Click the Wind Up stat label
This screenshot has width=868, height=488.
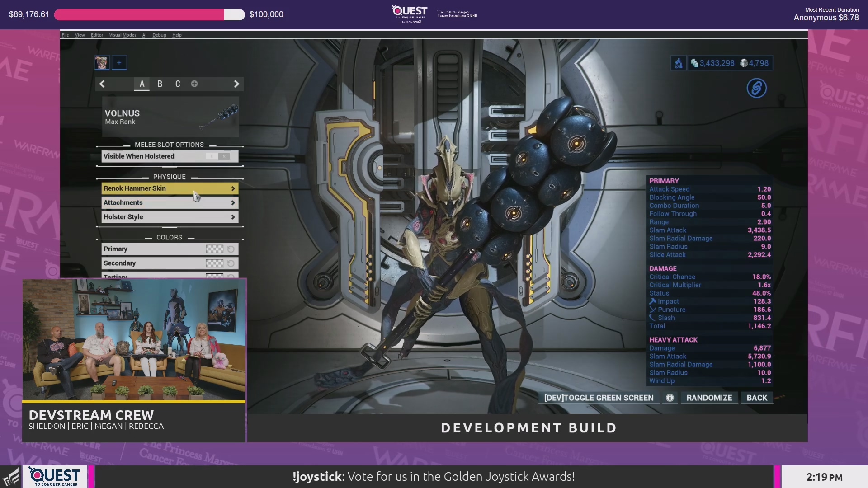[662, 381]
